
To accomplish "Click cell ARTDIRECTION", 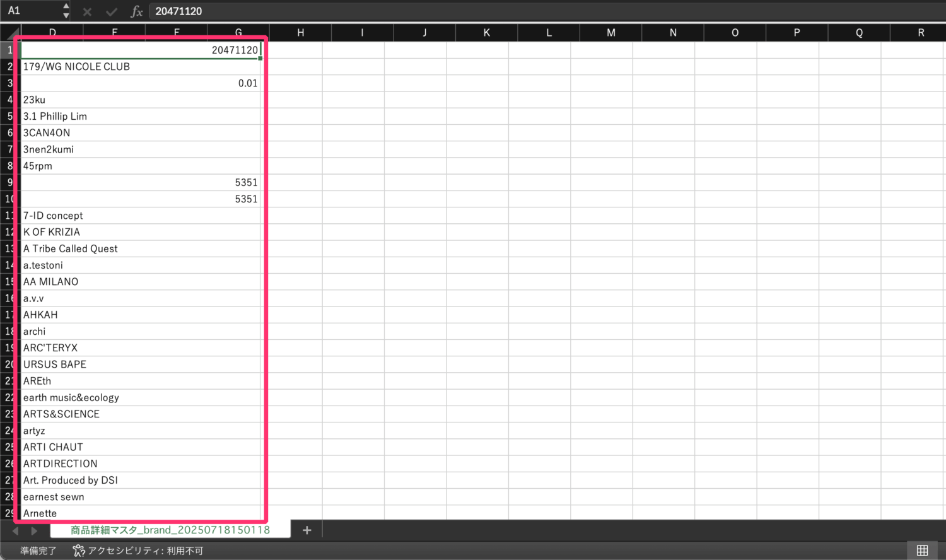I will point(141,464).
